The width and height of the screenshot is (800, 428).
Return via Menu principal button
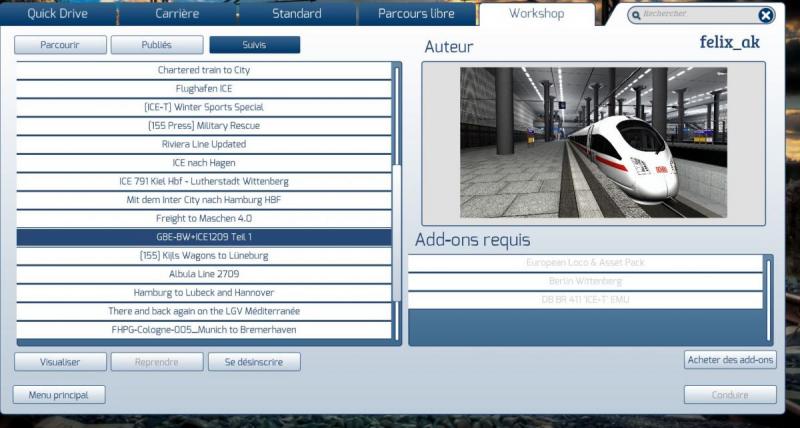click(x=59, y=395)
